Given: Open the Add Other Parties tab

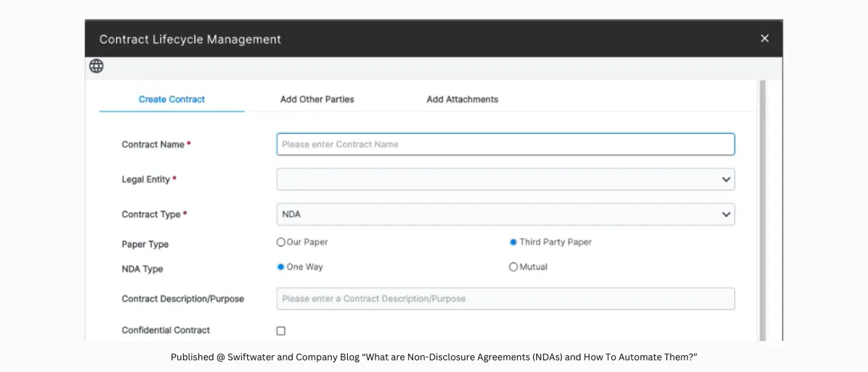Looking at the screenshot, I should click(x=317, y=99).
